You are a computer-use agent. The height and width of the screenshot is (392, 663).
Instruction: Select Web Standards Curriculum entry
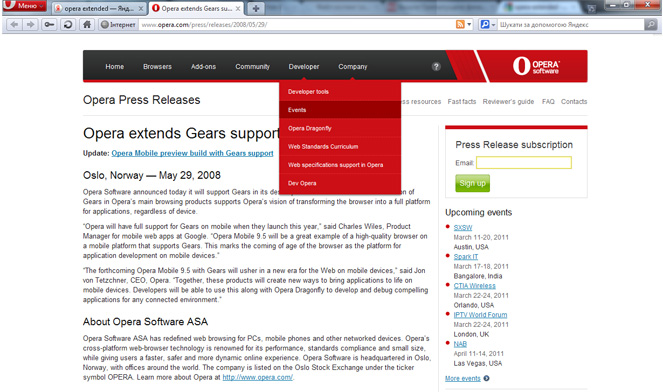[340, 146]
